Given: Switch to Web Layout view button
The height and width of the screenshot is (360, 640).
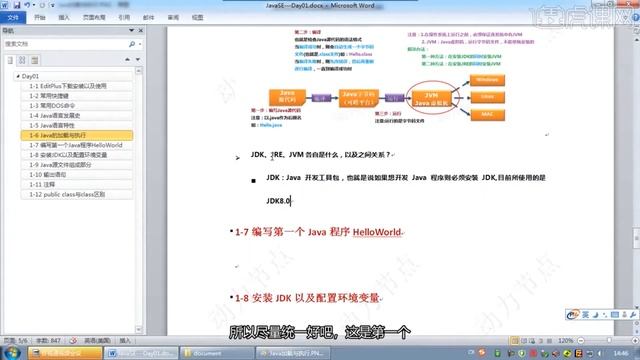Looking at the screenshot, I should (532, 340).
